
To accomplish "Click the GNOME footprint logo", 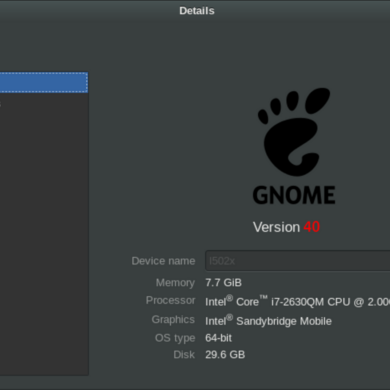I will pos(294,131).
